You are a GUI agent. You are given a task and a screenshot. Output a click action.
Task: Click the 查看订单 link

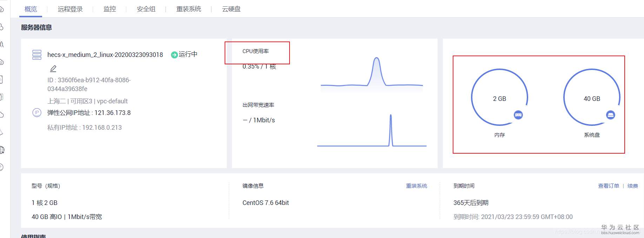[609, 186]
